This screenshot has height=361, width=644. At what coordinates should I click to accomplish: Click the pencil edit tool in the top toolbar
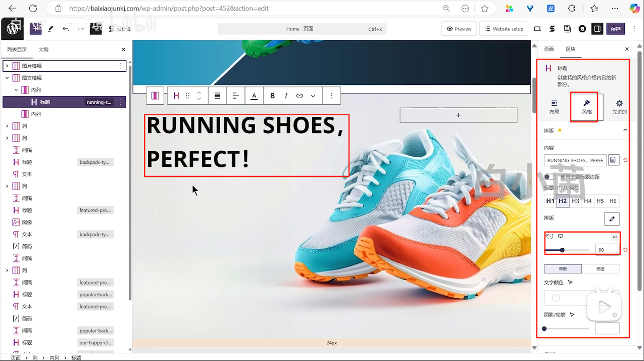tap(51, 29)
